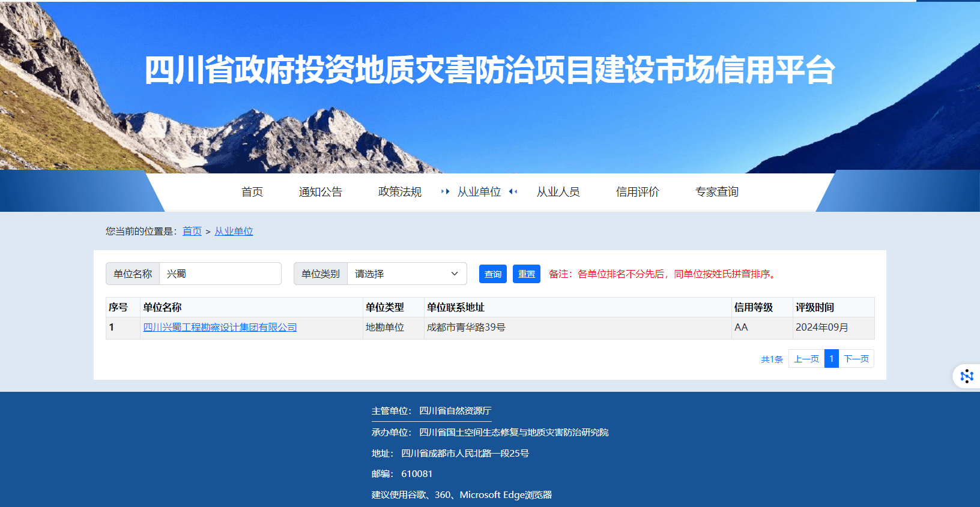Open 四川兴蜀工程勘察设计集团有限公司 company link

[220, 328]
